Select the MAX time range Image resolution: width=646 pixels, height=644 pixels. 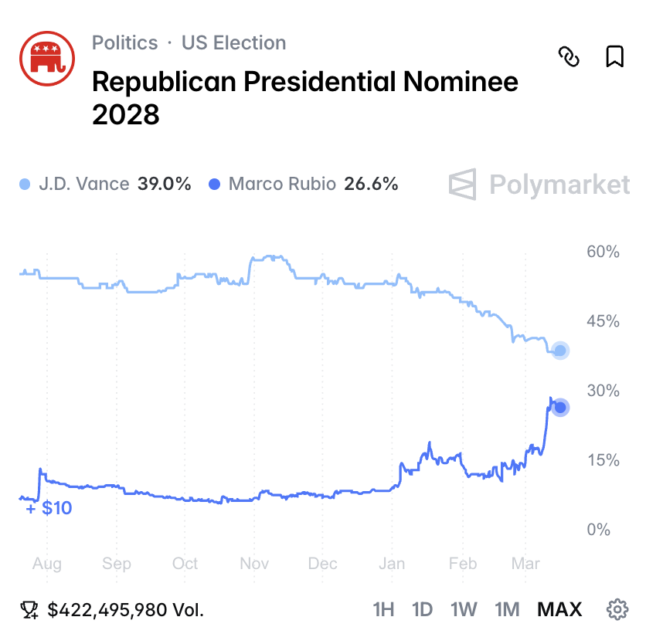pos(559,610)
